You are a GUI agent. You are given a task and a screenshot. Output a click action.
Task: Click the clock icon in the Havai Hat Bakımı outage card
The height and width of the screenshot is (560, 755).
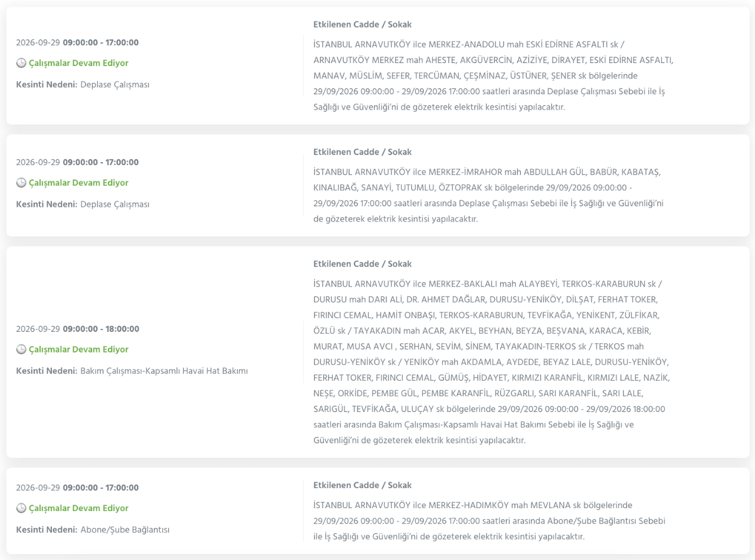[21, 350]
